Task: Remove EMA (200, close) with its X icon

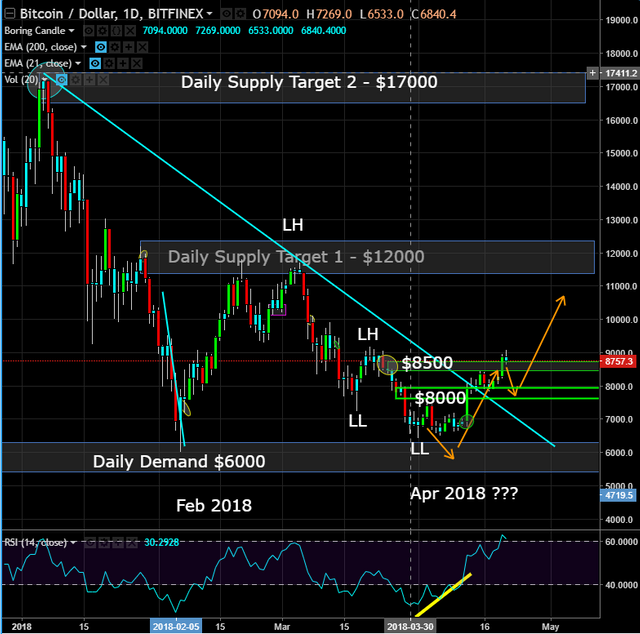Action: [x=142, y=47]
